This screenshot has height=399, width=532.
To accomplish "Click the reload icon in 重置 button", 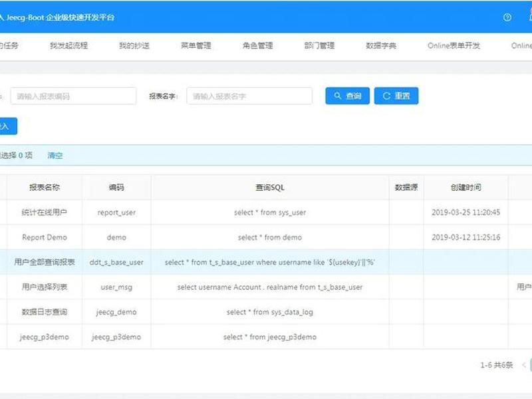I will [x=386, y=96].
